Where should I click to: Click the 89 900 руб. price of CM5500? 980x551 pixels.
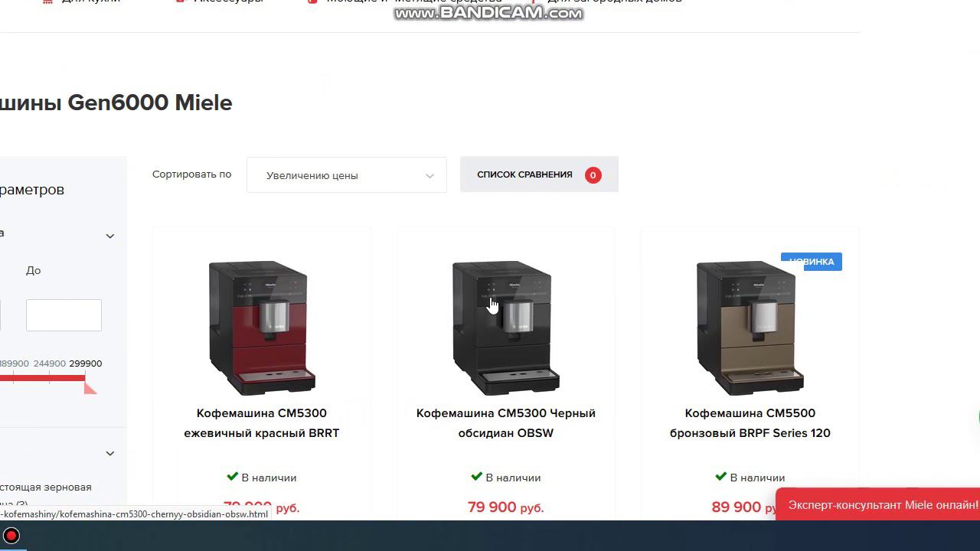pos(743,507)
